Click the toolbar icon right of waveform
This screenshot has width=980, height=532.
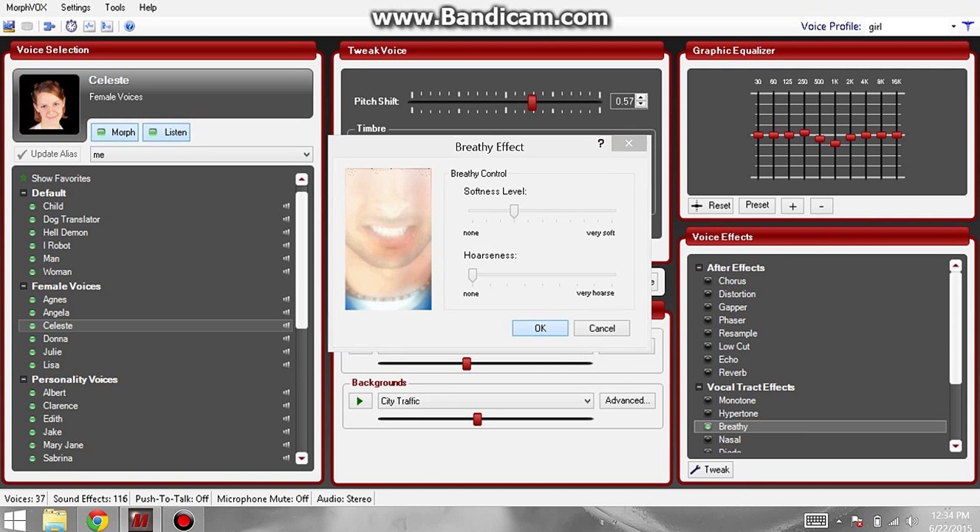107,26
